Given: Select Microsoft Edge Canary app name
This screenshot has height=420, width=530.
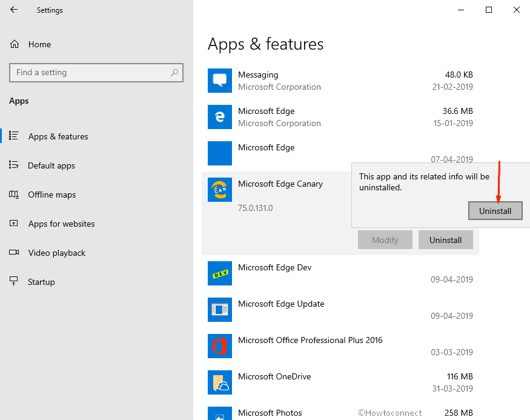Looking at the screenshot, I should [x=280, y=184].
